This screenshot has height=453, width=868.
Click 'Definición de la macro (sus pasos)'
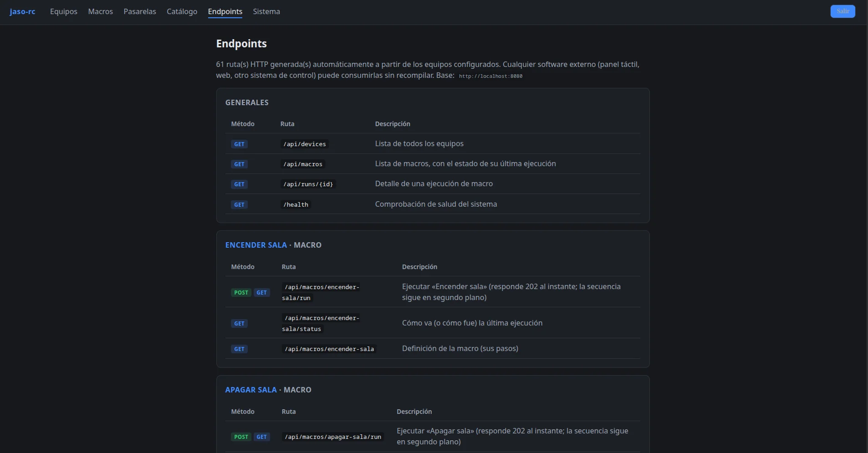point(460,348)
